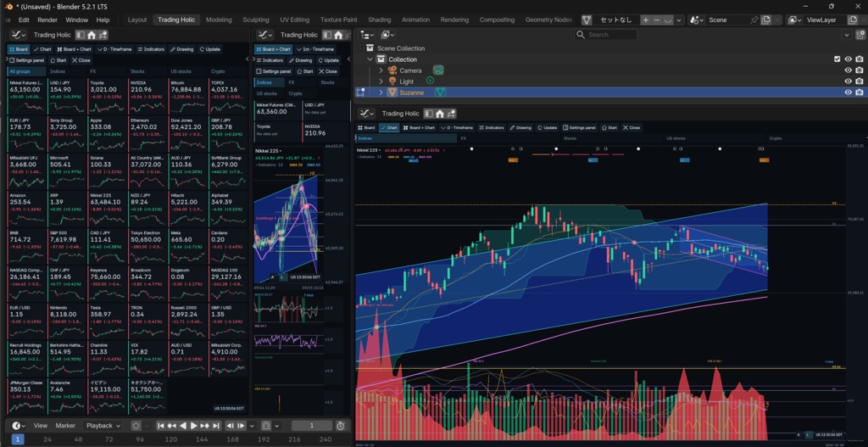This screenshot has height=447, width=868.
Task: Click the Update button in the left board panel
Action: pyautogui.click(x=210, y=49)
